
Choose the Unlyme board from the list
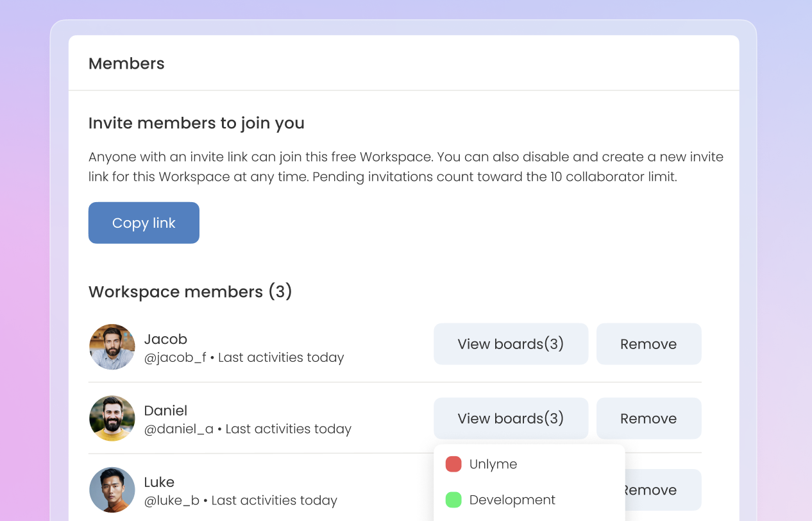coord(493,464)
